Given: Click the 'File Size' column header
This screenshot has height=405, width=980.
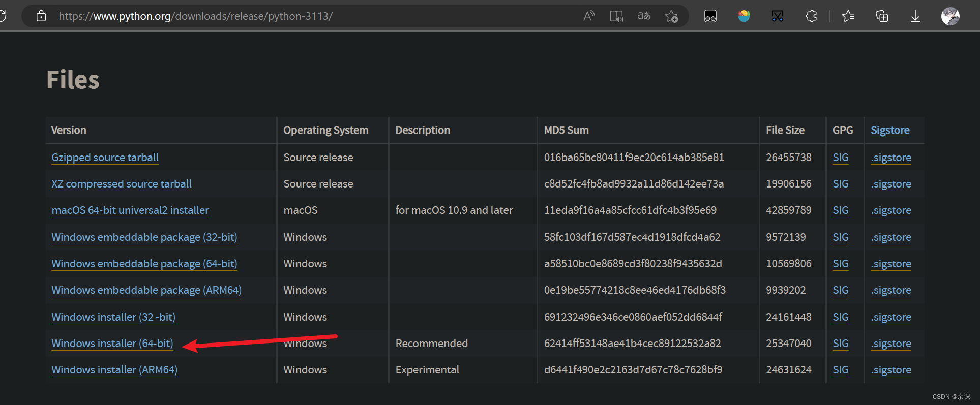Looking at the screenshot, I should pos(785,130).
